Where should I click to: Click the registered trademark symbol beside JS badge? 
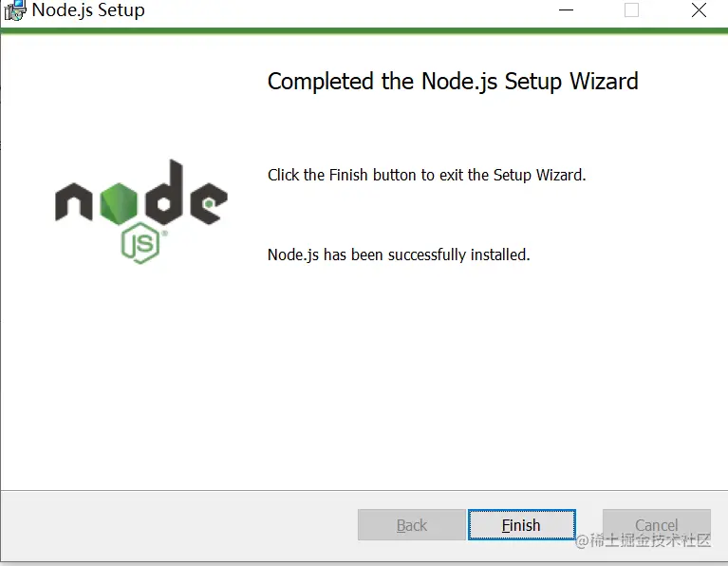tap(164, 234)
